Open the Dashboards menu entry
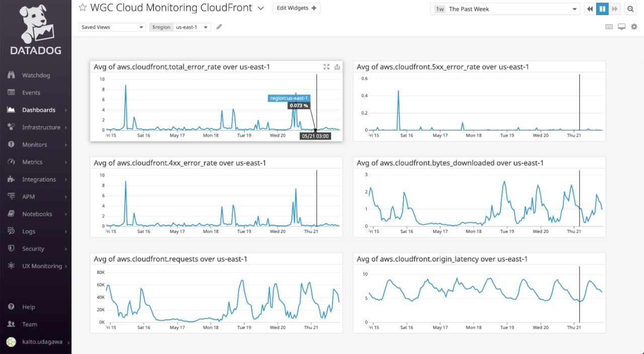Image resolution: width=644 pixels, height=354 pixels. tap(39, 110)
